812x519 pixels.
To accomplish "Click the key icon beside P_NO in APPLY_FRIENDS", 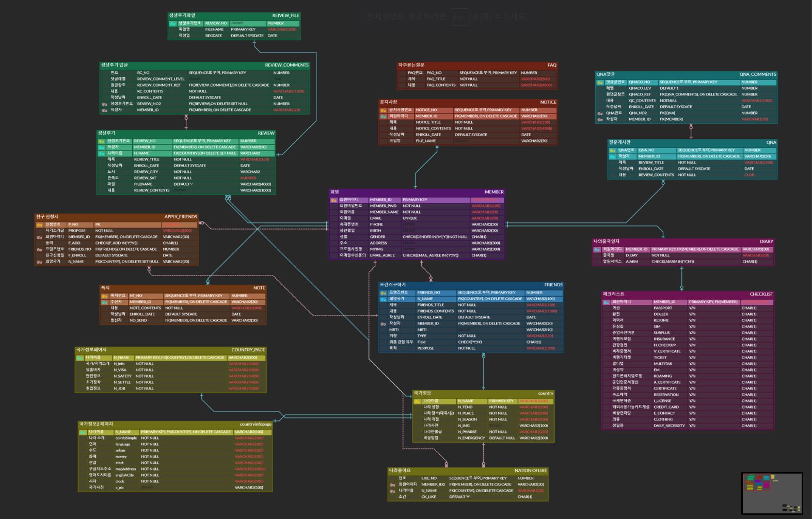I will pyautogui.click(x=39, y=225).
